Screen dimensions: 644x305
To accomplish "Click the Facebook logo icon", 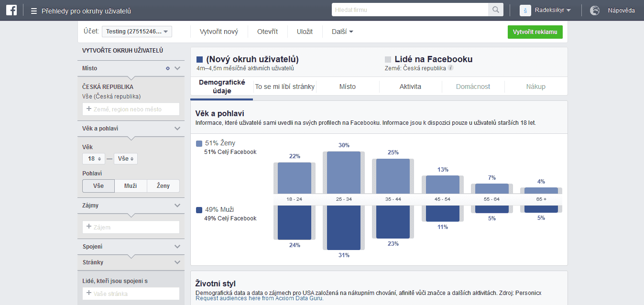I will click(x=12, y=11).
